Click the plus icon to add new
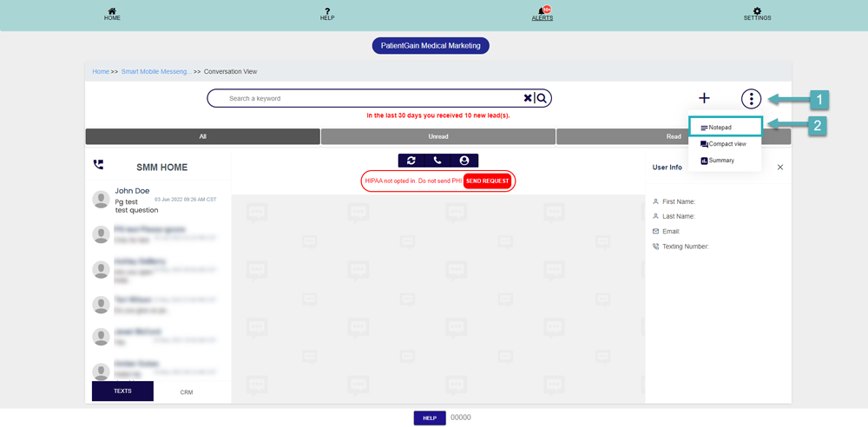The width and height of the screenshot is (868, 427). click(x=704, y=99)
